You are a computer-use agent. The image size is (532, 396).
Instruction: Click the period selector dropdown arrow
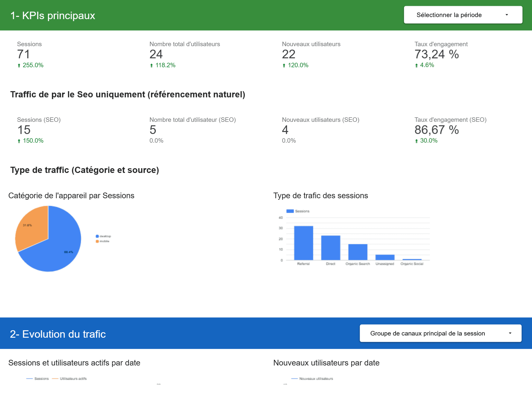pos(507,15)
